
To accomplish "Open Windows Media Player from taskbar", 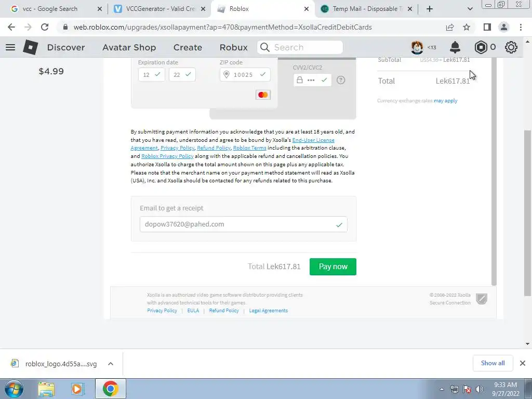I will click(x=77, y=389).
